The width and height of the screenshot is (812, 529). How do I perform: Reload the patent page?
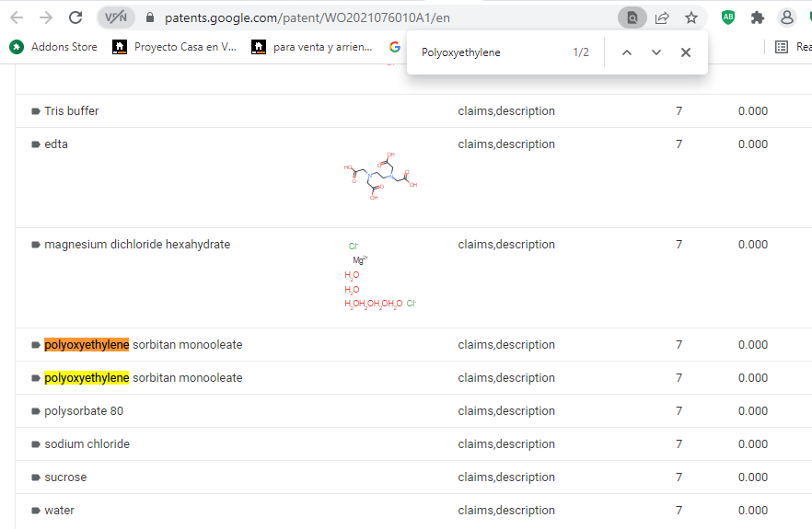75,17
